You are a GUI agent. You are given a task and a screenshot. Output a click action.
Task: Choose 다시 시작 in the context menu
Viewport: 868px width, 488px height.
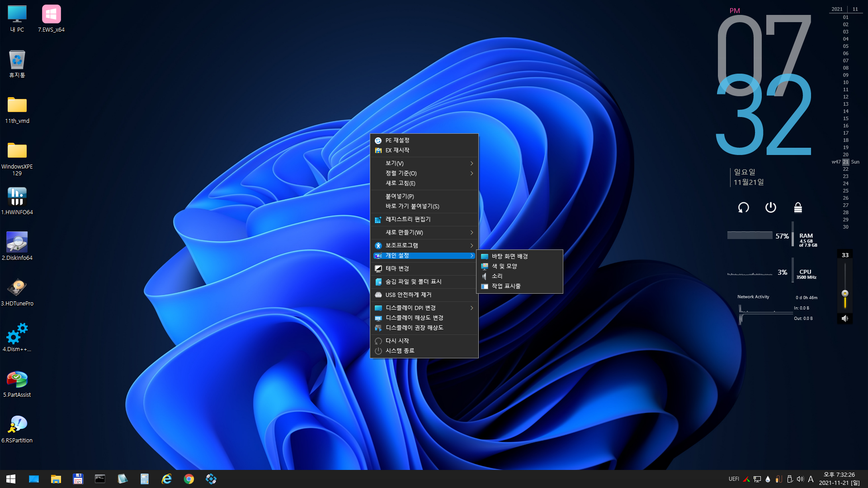424,341
